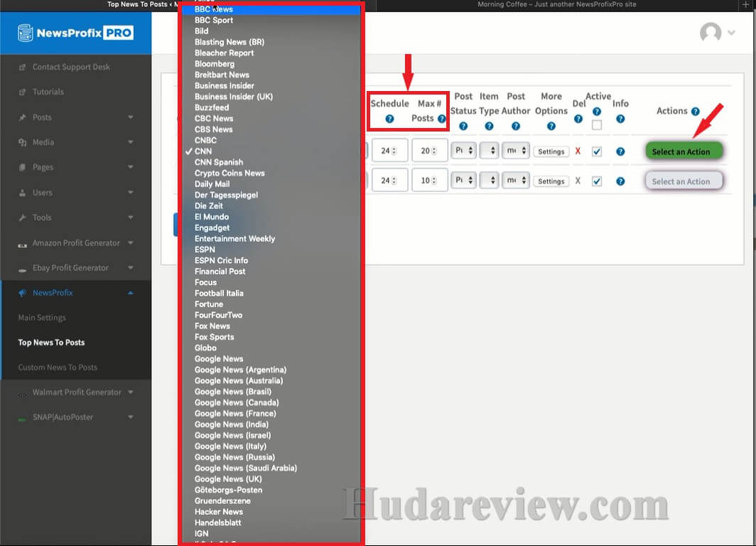Click the NewsProfix PRO logo
The image size is (756, 546).
coord(76,33)
